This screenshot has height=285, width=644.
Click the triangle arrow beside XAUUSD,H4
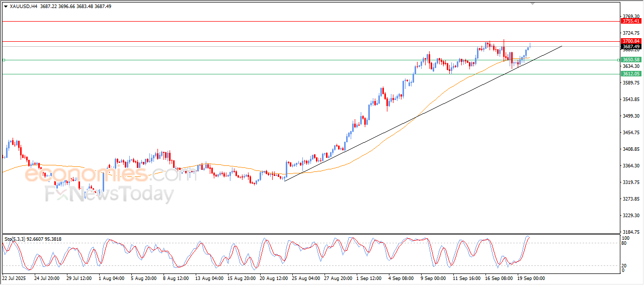coord(6,7)
